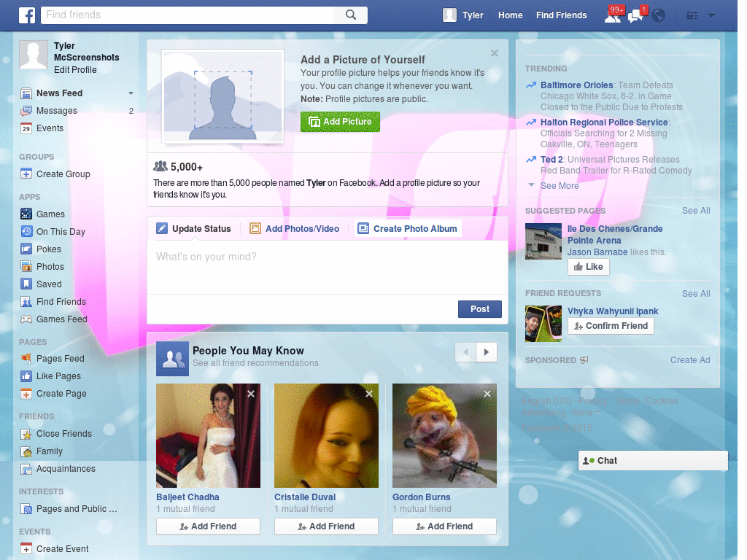
Task: Click the News Feed sidebar icon
Action: [x=26, y=93]
